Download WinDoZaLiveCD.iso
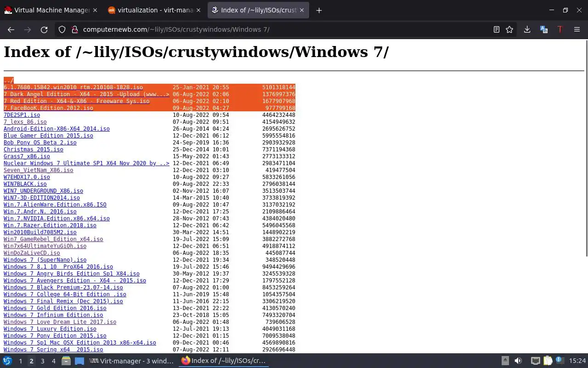Image resolution: width=588 pixels, height=368 pixels. [32, 253]
